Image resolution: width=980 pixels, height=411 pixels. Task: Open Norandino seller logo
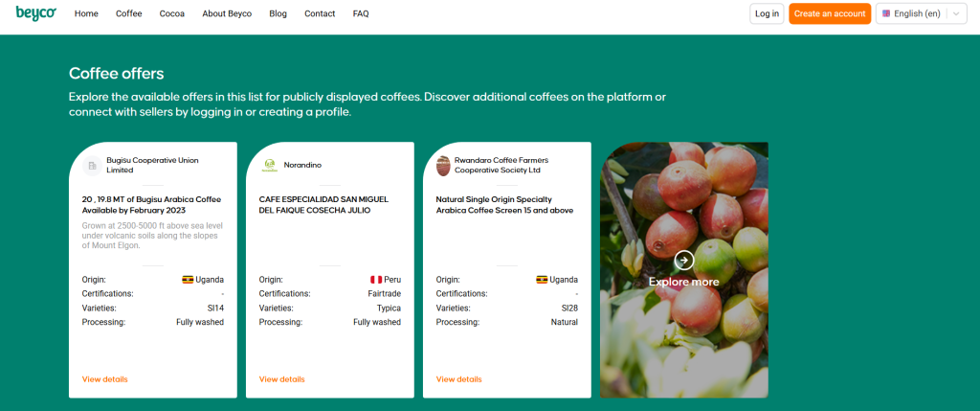269,166
